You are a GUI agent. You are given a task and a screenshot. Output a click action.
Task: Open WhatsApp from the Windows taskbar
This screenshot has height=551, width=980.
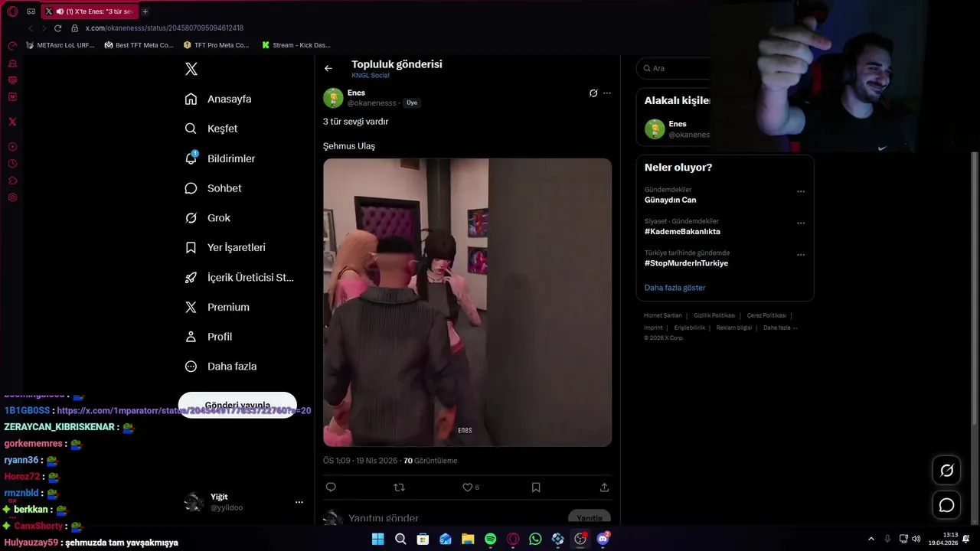click(x=535, y=539)
